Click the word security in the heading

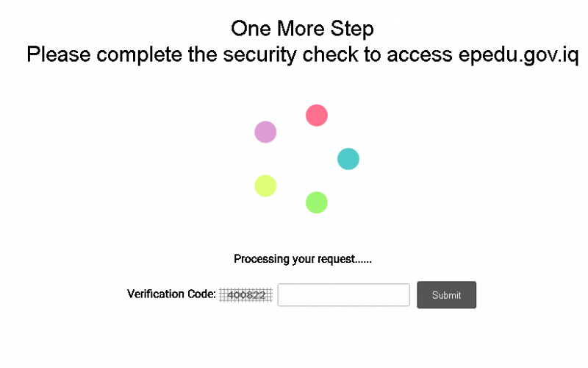click(x=259, y=54)
